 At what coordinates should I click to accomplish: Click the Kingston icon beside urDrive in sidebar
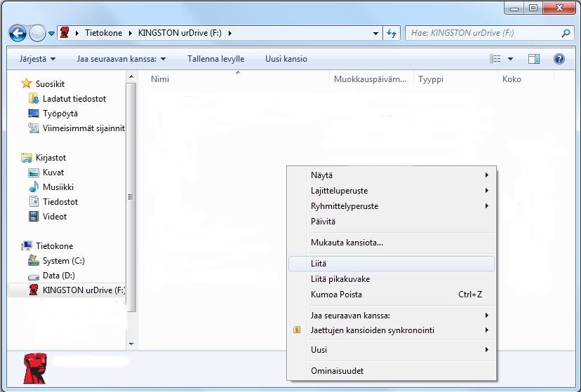point(34,290)
